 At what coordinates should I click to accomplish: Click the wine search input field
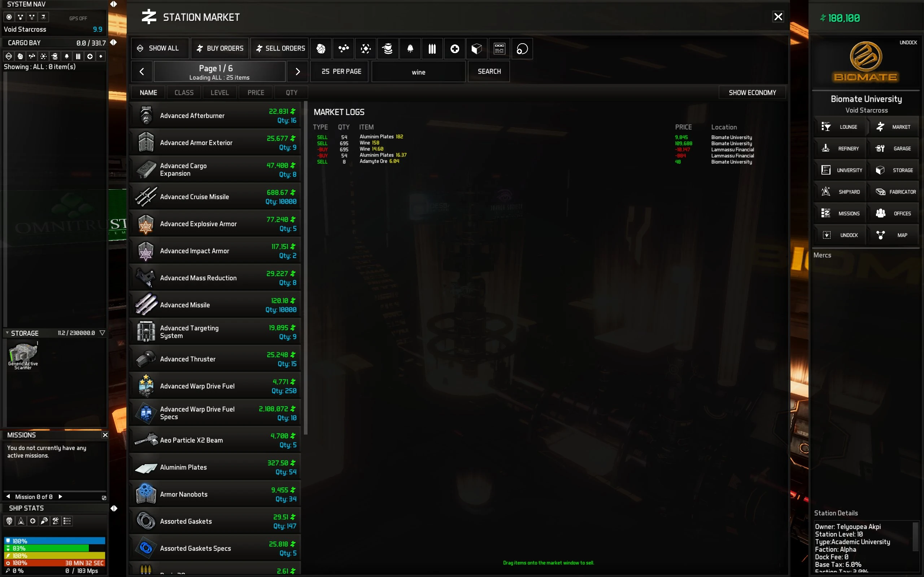click(418, 72)
